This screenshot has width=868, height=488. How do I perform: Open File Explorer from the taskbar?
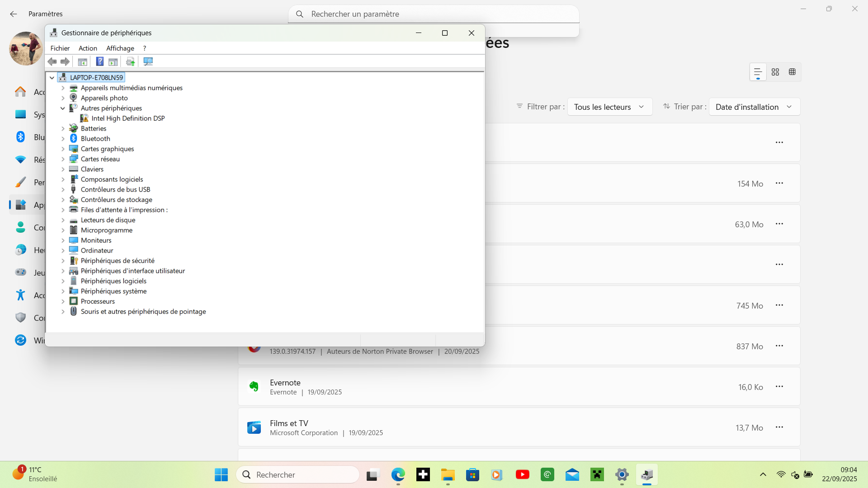point(448,475)
